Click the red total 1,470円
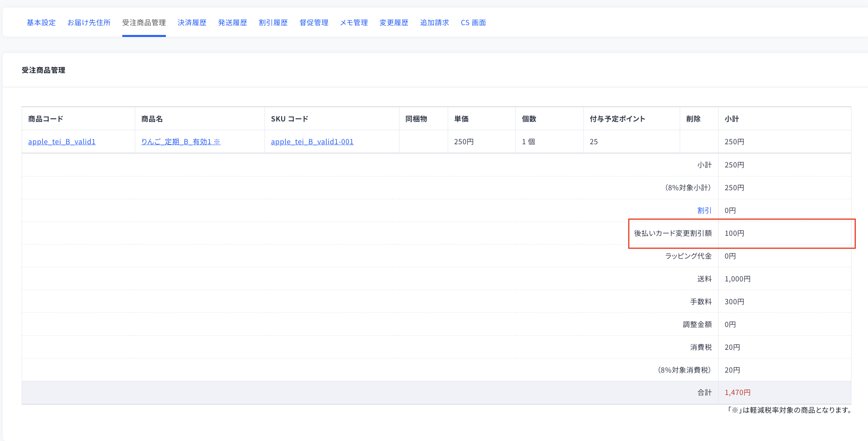The height and width of the screenshot is (441, 868). pyautogui.click(x=737, y=392)
